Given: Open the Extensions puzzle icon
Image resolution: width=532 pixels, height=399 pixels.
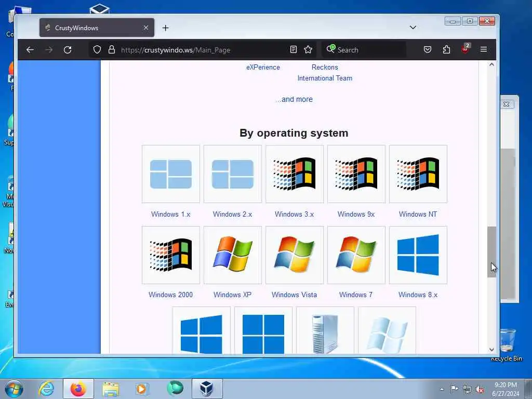Looking at the screenshot, I should click(446, 50).
